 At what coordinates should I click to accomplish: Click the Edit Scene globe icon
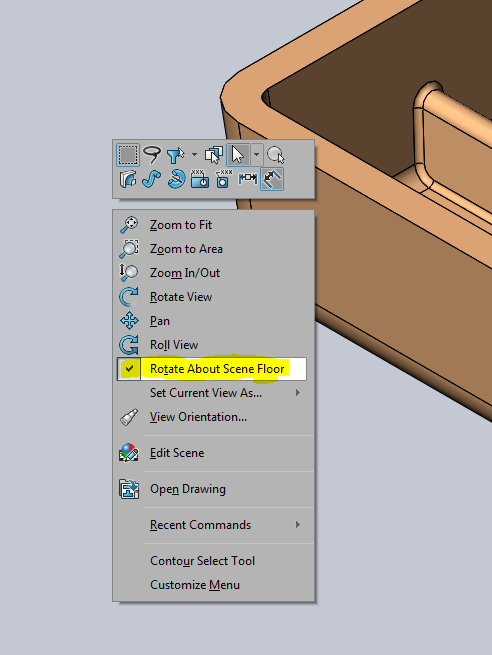pyautogui.click(x=129, y=453)
